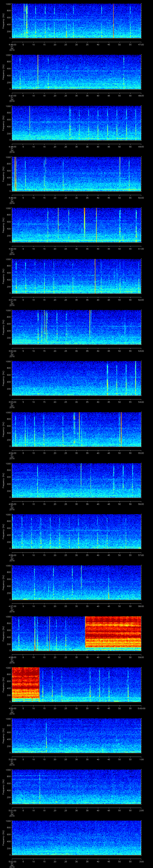
Task: Click the '4:52:00' start time label
Action: coord(12,351)
